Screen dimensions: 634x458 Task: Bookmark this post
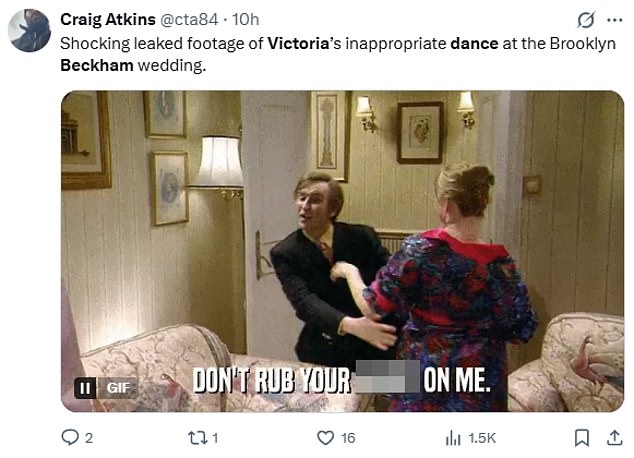[x=581, y=436]
